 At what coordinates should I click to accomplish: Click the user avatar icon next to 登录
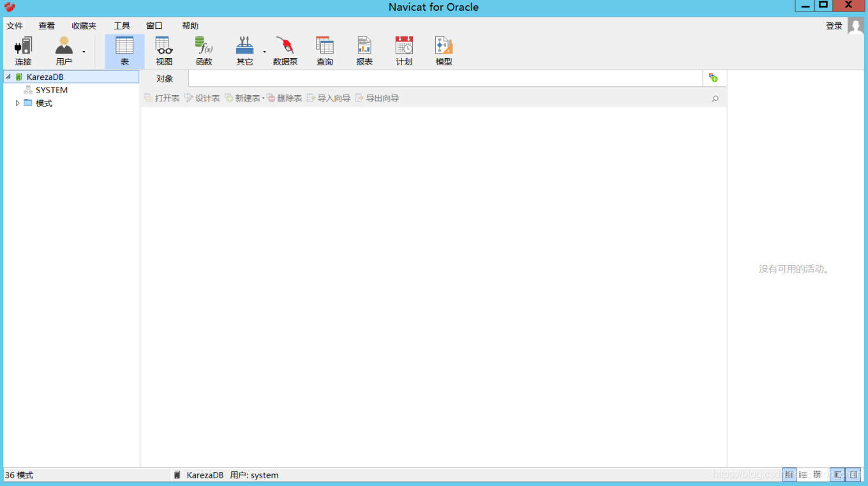point(855,26)
